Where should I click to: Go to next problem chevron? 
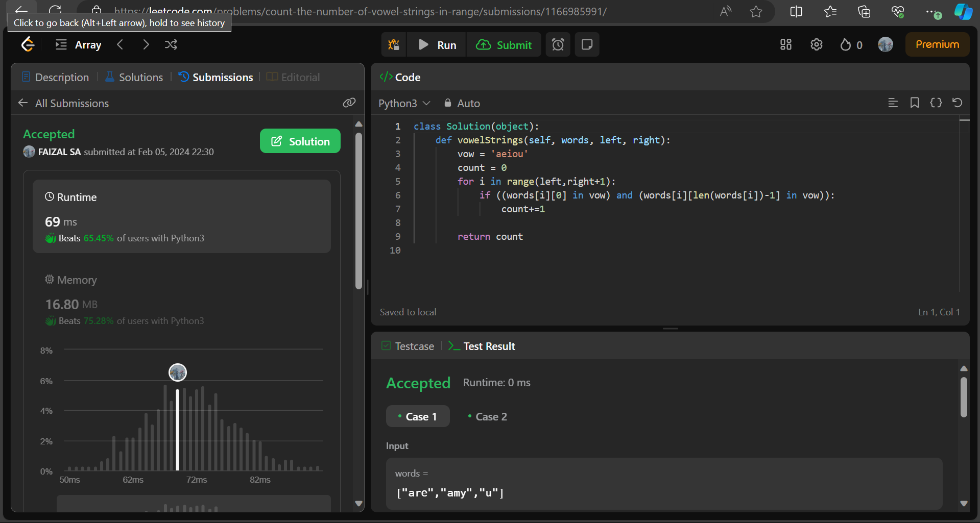(x=146, y=45)
